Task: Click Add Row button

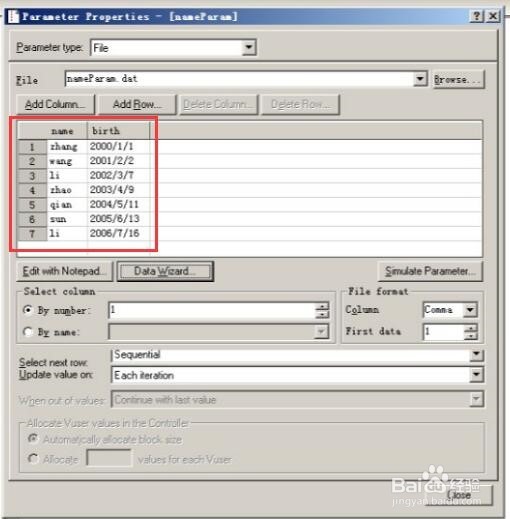Action: [x=137, y=104]
